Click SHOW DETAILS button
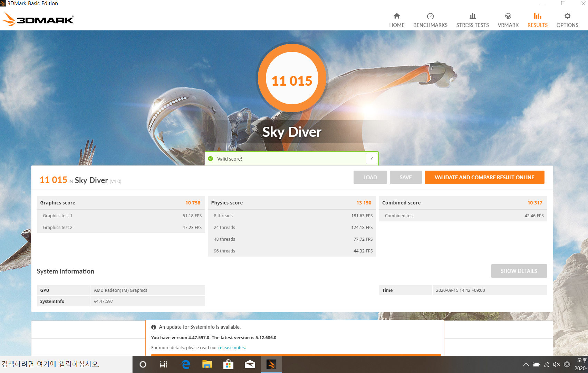This screenshot has height=373, width=588. pyautogui.click(x=519, y=271)
